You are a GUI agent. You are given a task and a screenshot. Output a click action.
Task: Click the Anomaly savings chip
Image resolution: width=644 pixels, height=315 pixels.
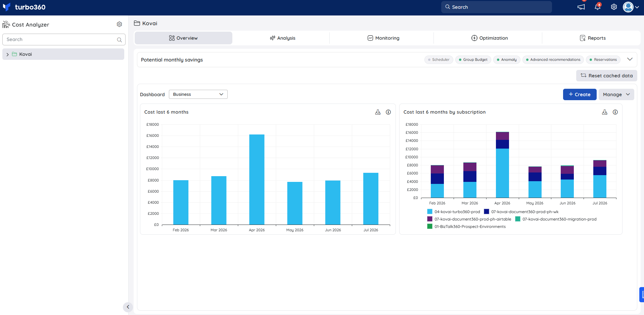click(x=507, y=60)
